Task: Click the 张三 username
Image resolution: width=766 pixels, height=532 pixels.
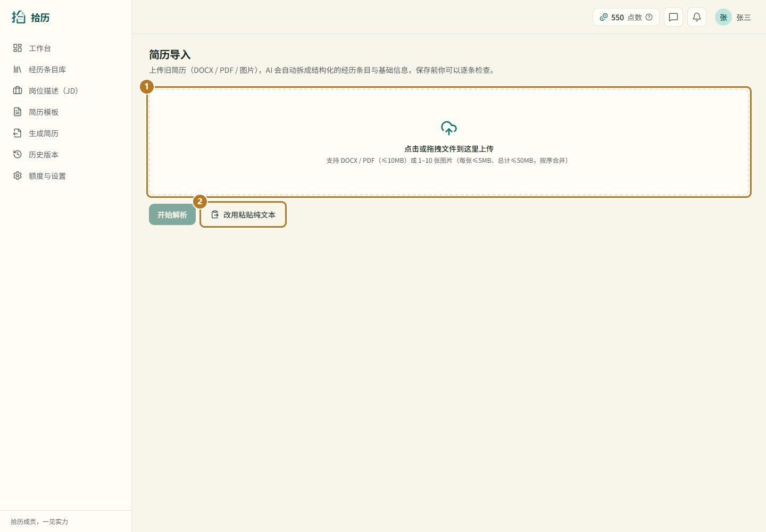Action: coord(744,18)
